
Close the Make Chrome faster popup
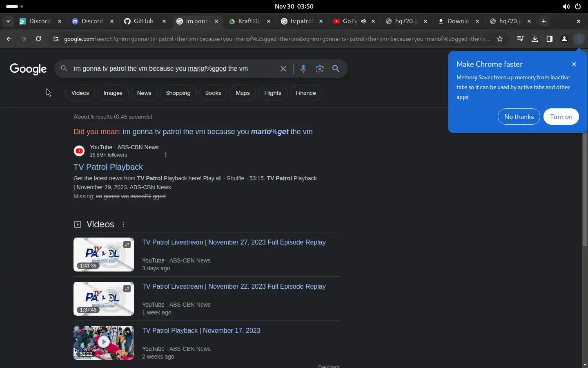click(x=574, y=64)
